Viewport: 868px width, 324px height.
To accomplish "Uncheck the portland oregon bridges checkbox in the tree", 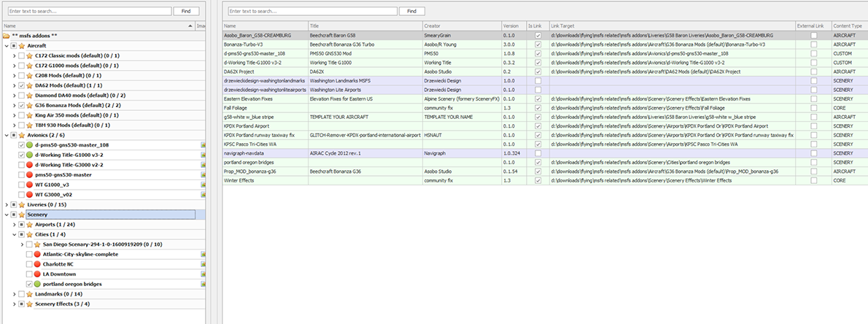I will tap(28, 284).
